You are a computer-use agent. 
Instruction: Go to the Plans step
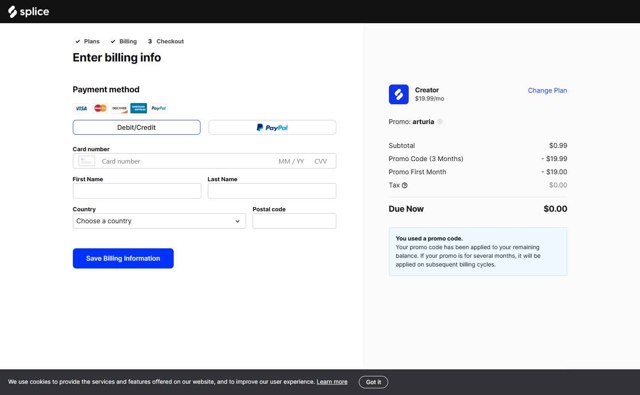tap(87, 41)
